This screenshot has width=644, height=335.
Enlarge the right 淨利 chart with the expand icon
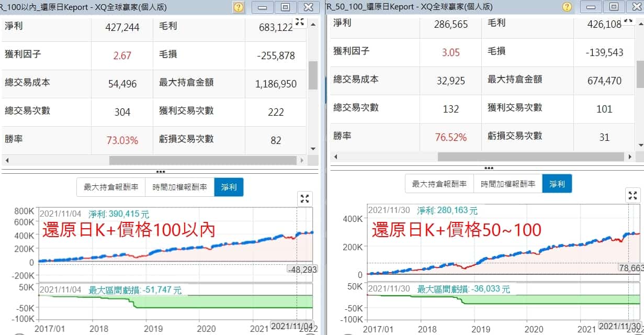634,196
